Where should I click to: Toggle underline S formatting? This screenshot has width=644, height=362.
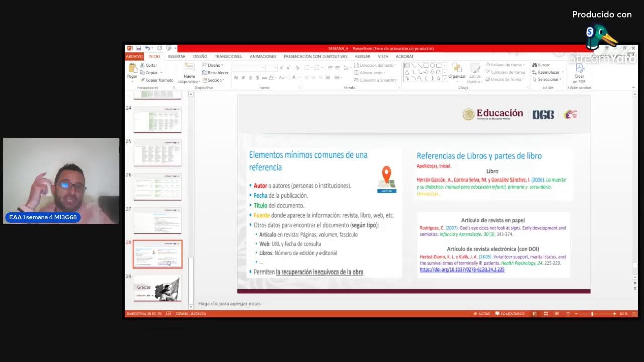pyautogui.click(x=250, y=78)
